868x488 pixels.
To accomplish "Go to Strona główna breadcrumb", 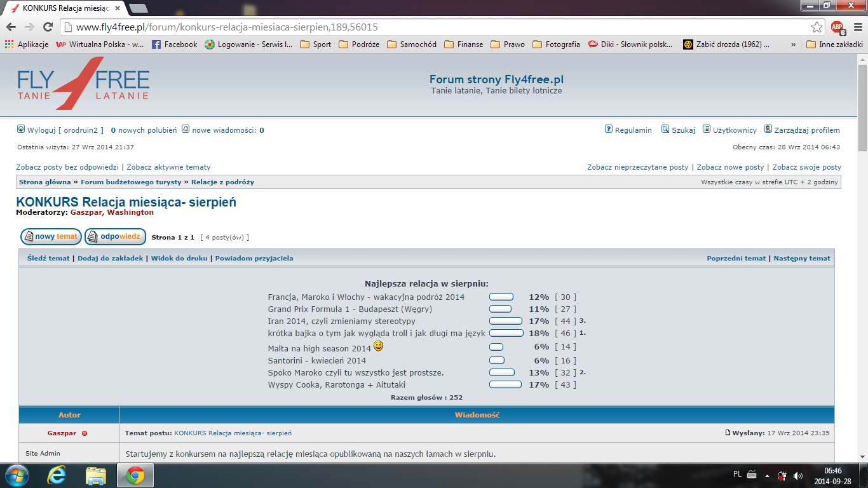I will tap(45, 182).
